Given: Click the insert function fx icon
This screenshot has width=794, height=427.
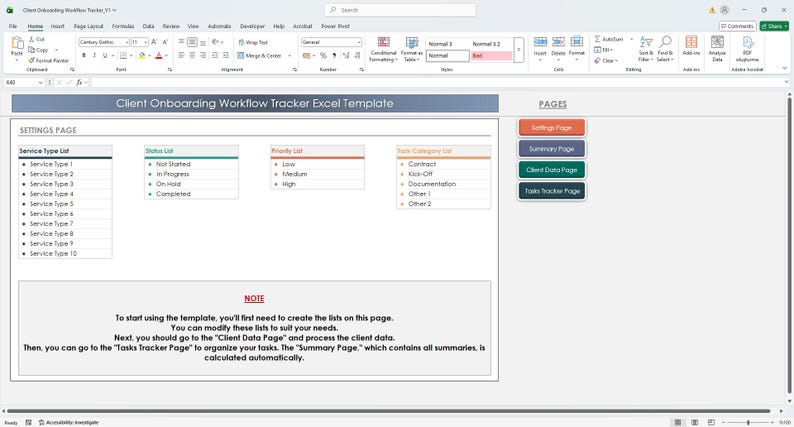Looking at the screenshot, I should click(79, 82).
